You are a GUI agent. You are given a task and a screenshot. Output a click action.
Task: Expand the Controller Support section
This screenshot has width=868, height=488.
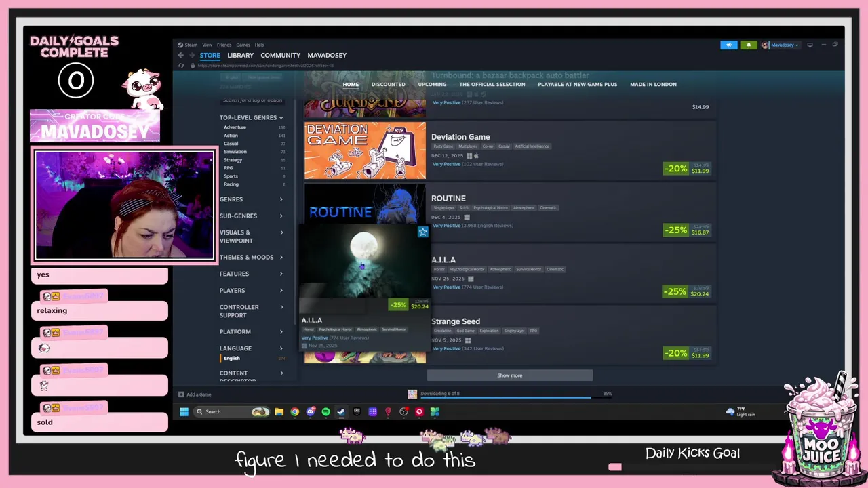tap(252, 311)
